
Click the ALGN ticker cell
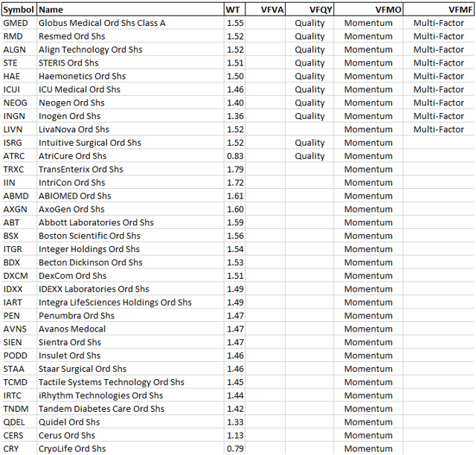click(x=19, y=50)
